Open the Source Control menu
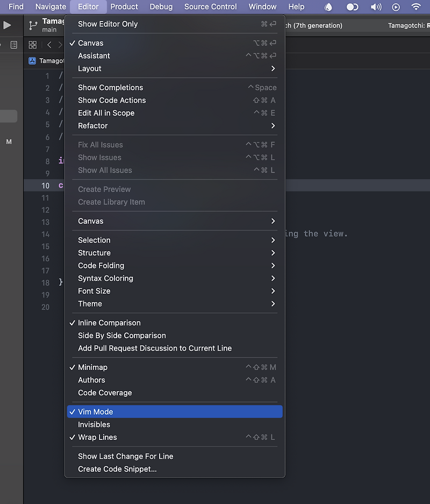Image resolution: width=430 pixels, height=504 pixels. tap(210, 7)
